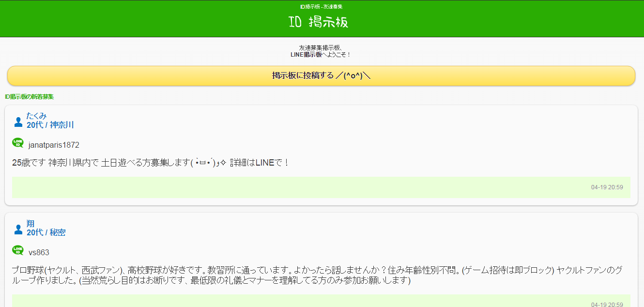Open the poster name 翔
Viewport: 644px width, 307px height.
pos(31,223)
